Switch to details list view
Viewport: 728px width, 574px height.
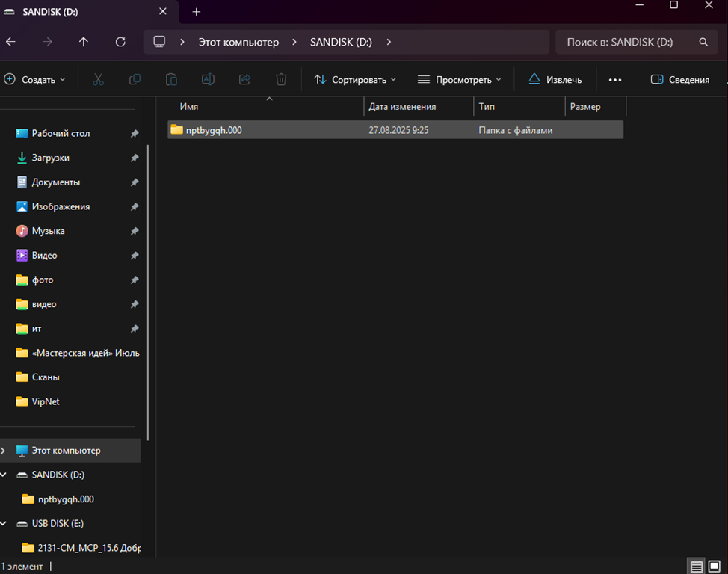[x=696, y=566]
